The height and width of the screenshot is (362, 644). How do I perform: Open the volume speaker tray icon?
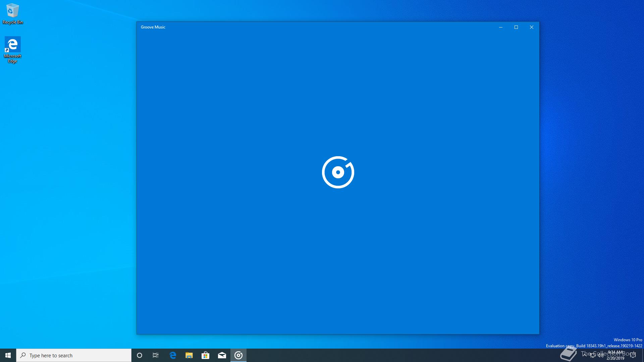[x=601, y=355]
